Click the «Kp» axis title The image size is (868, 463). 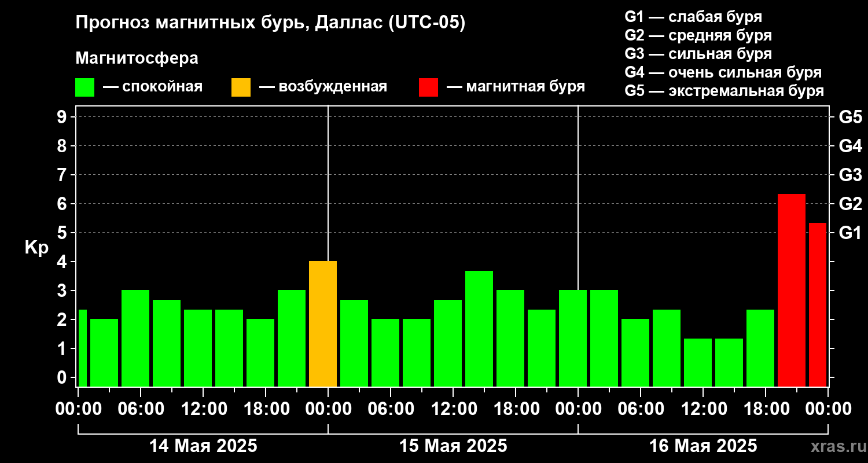click(x=36, y=248)
